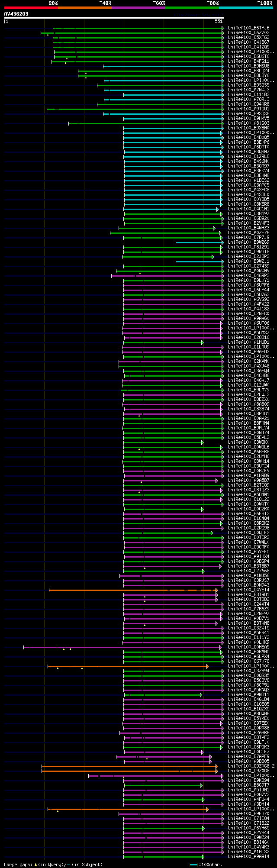
Task: Select label UniRef100_O67078
Action: (248, 661)
